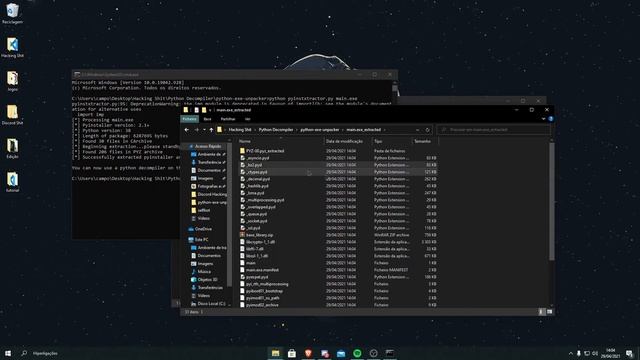Screen dimensions: 640x360
Task: Open the Discord Shit desktop icon
Action: pyautogui.click(x=12, y=115)
